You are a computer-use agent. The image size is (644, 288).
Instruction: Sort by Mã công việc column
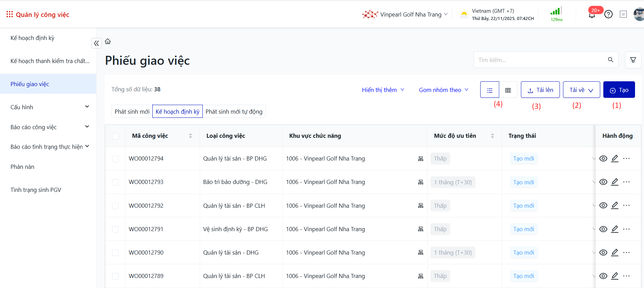click(x=190, y=136)
